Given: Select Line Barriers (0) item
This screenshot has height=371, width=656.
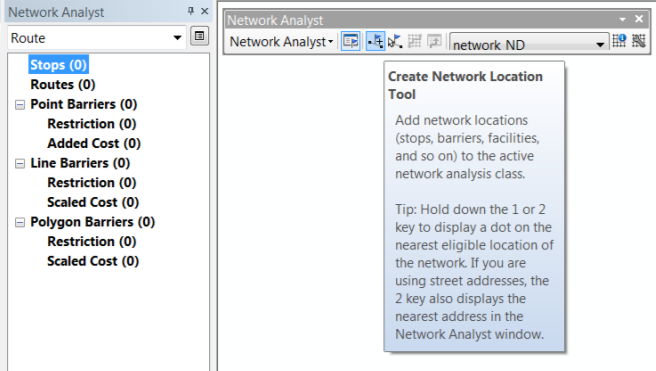Looking at the screenshot, I should [80, 163].
